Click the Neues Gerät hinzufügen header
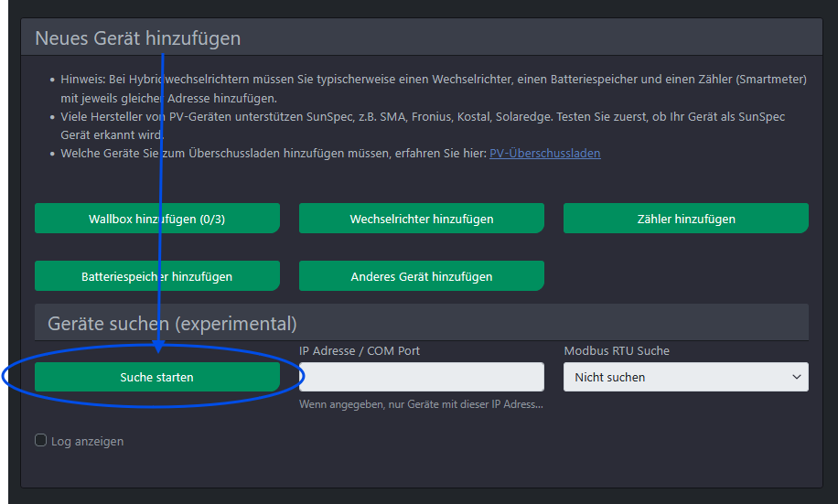838x504 pixels. coord(137,38)
